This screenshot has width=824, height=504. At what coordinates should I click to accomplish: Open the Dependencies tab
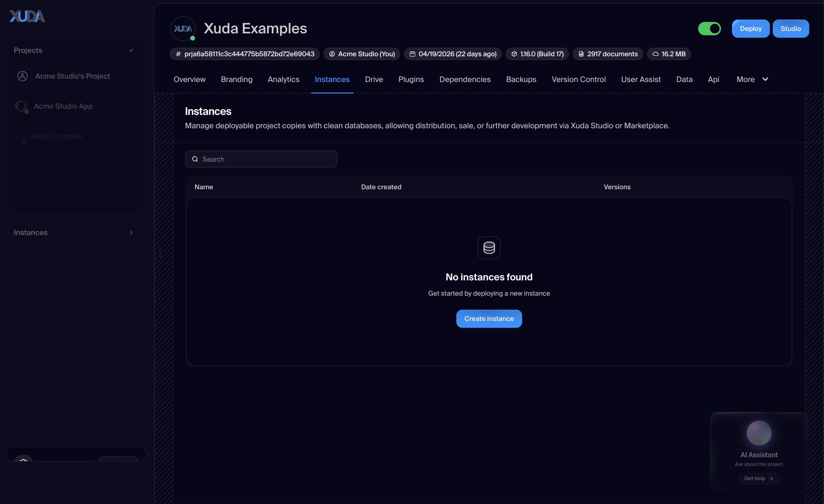click(465, 79)
